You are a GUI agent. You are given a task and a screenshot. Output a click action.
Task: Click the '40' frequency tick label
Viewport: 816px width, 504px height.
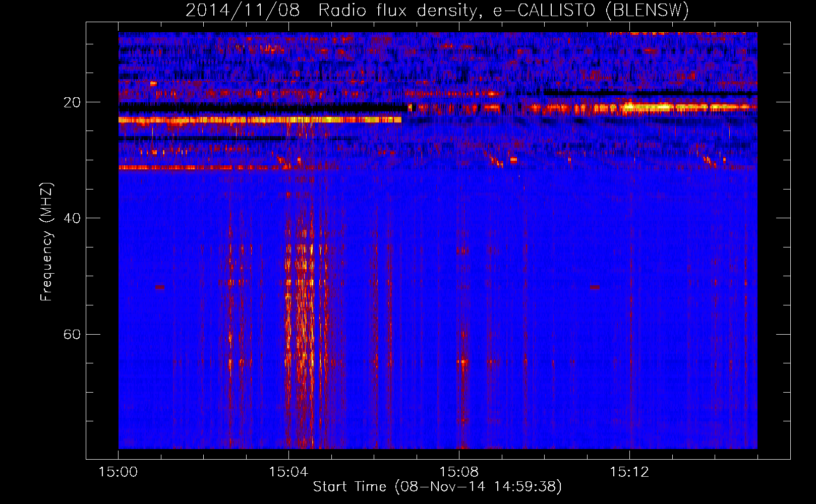point(72,218)
